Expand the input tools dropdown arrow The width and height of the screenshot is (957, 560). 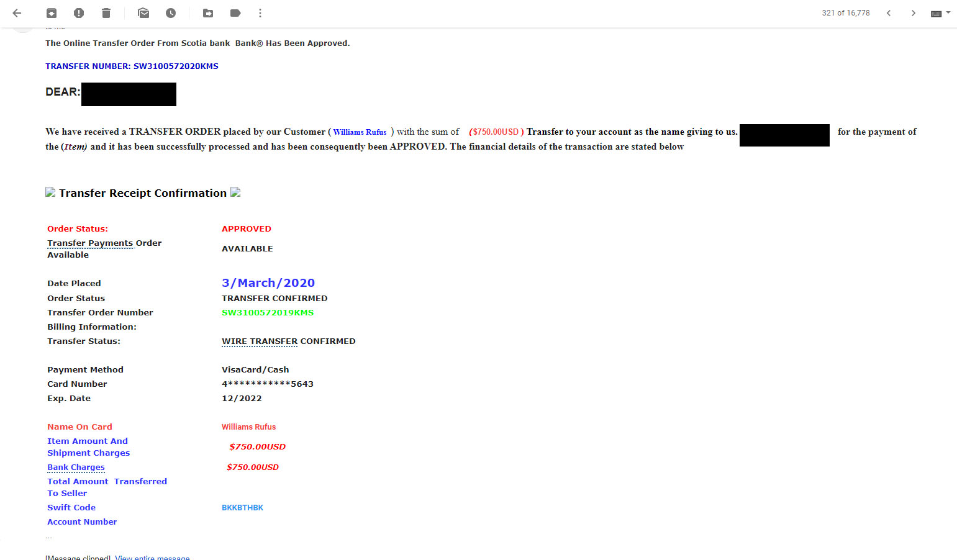click(x=948, y=12)
